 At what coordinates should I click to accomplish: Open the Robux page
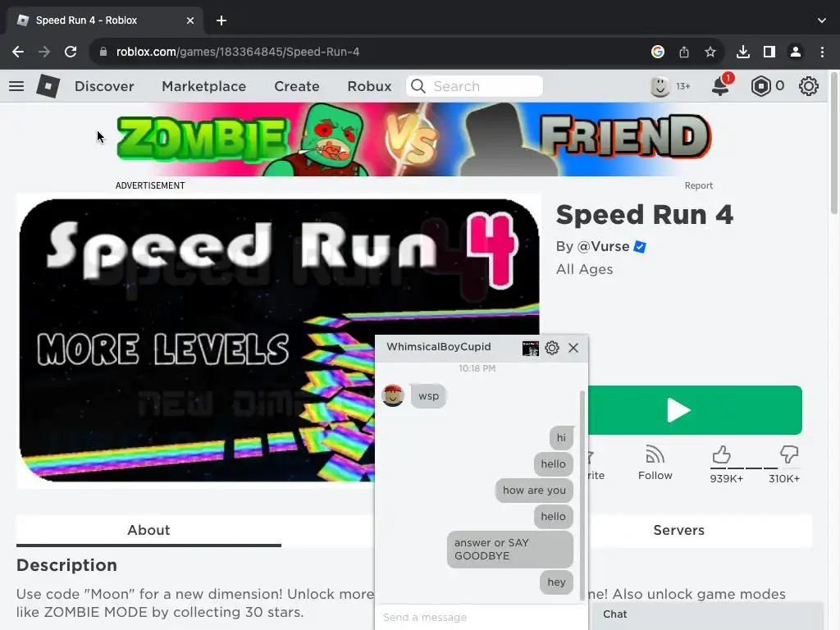[369, 86]
